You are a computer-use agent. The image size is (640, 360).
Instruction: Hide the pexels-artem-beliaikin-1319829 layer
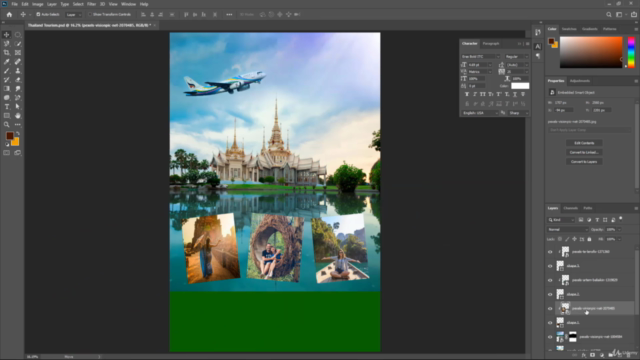click(550, 280)
